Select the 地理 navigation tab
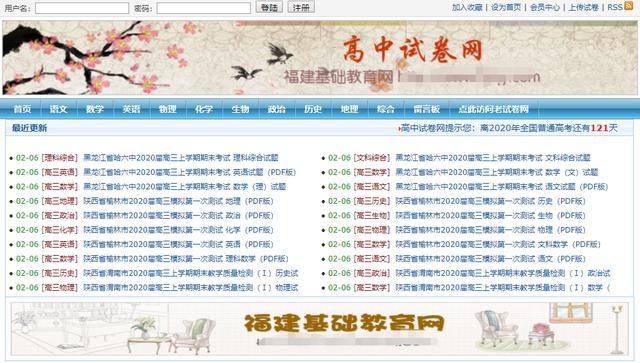The height and width of the screenshot is (363, 640). pos(349,109)
